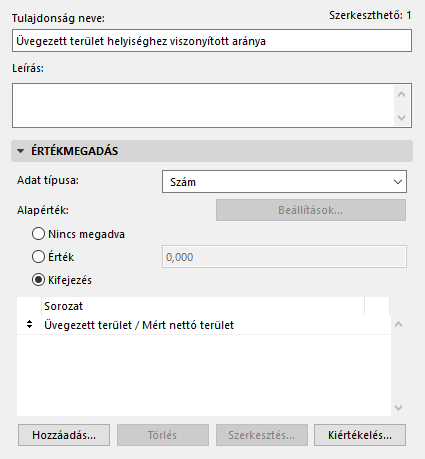The width and height of the screenshot is (425, 459).
Task: Click the reorder handle icon of the expression row
Action: point(30,324)
